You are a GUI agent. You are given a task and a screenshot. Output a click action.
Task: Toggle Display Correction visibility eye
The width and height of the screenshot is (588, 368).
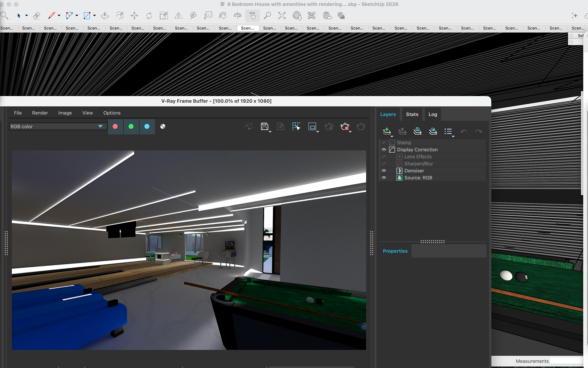pos(384,150)
